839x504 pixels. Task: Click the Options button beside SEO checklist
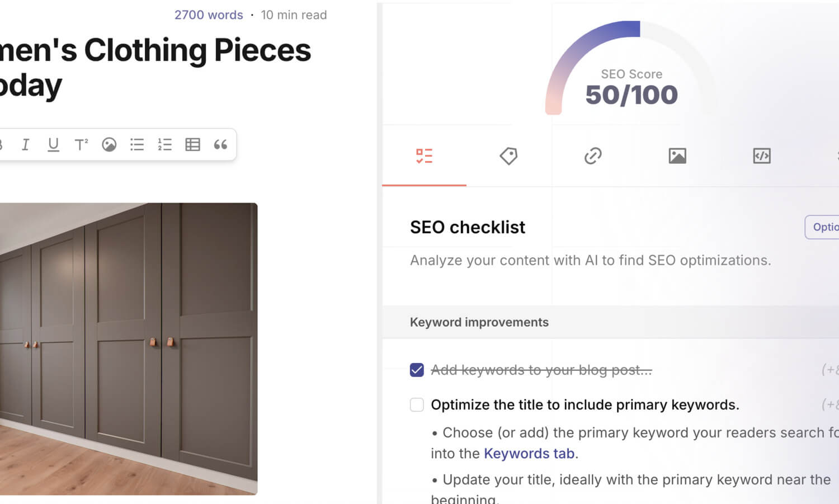coord(822,227)
